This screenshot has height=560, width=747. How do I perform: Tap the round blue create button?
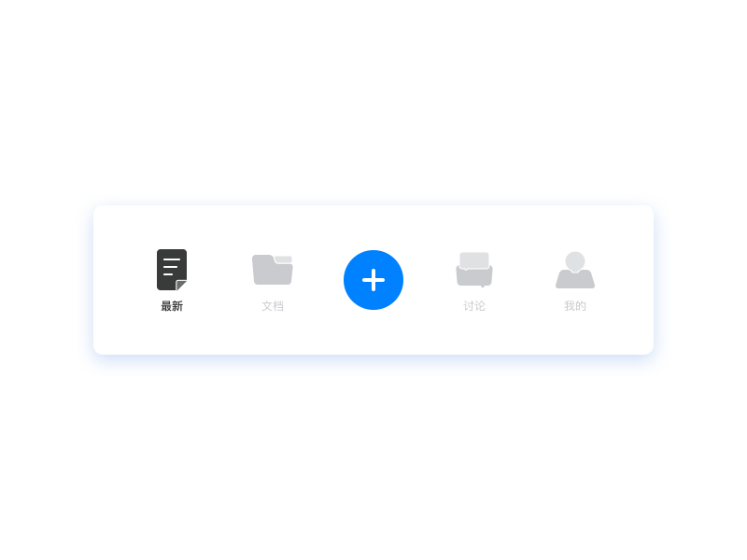click(x=373, y=280)
